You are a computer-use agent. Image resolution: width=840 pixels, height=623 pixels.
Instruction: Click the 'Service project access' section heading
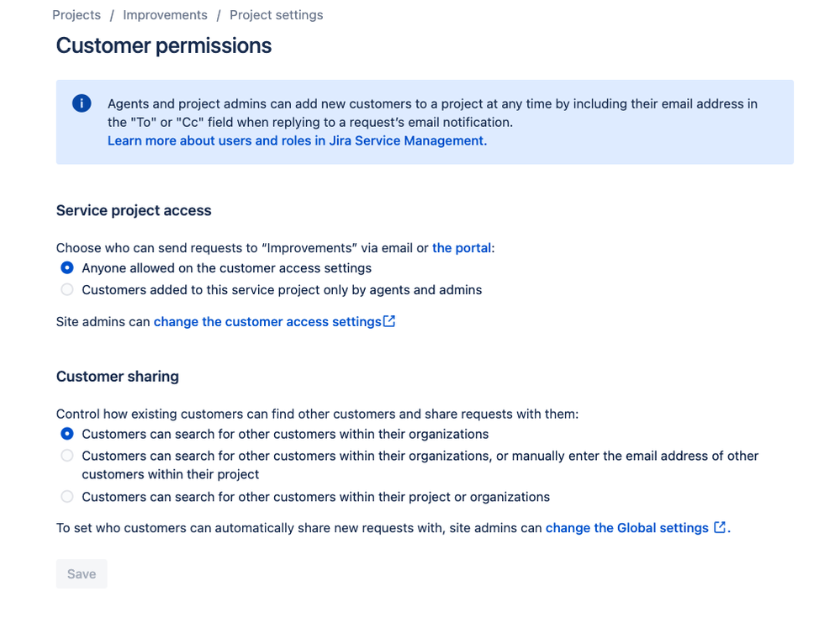[x=134, y=210]
